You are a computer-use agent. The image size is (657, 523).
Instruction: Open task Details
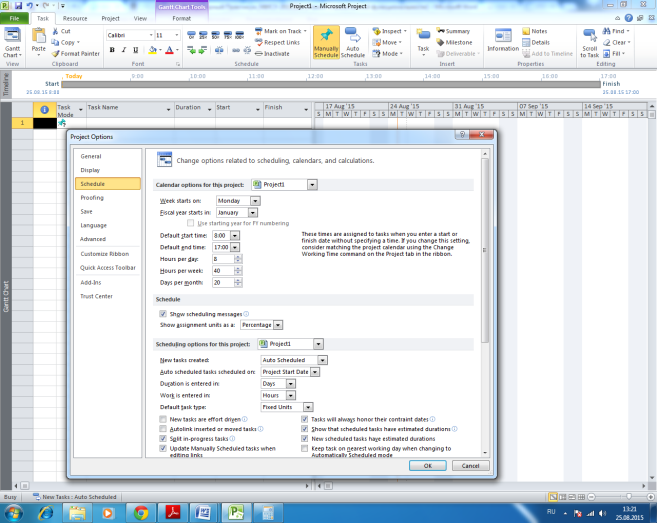536,42
